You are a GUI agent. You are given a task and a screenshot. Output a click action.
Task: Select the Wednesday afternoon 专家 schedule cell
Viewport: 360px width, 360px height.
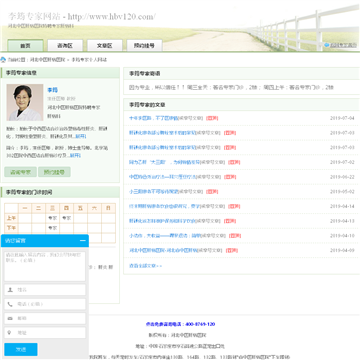[x=53, y=228]
